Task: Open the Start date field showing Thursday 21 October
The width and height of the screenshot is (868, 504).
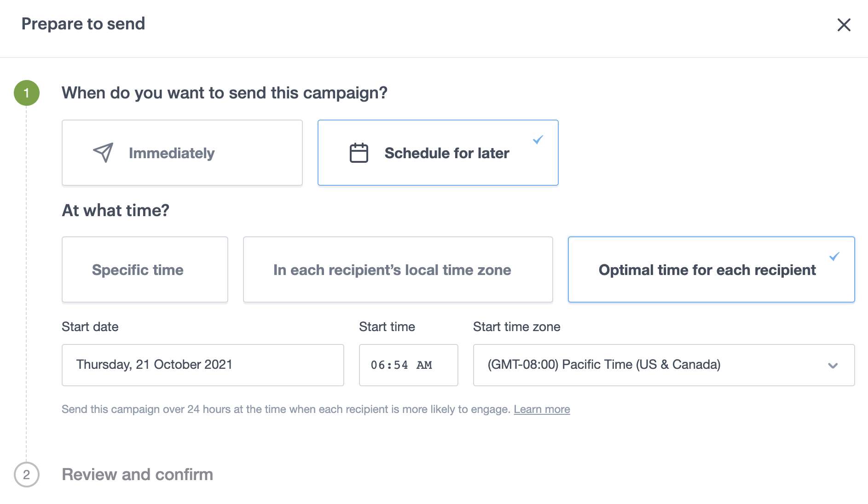Action: pyautogui.click(x=203, y=365)
